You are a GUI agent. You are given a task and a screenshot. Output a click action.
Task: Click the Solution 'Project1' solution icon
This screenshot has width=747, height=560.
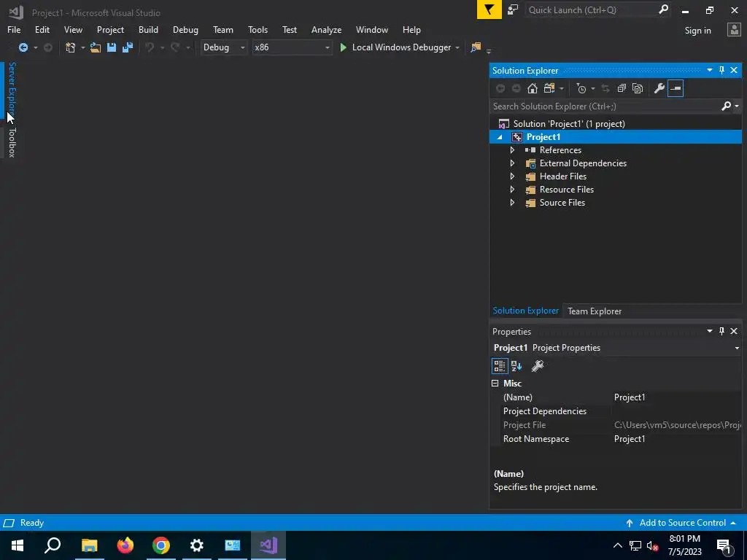503,124
